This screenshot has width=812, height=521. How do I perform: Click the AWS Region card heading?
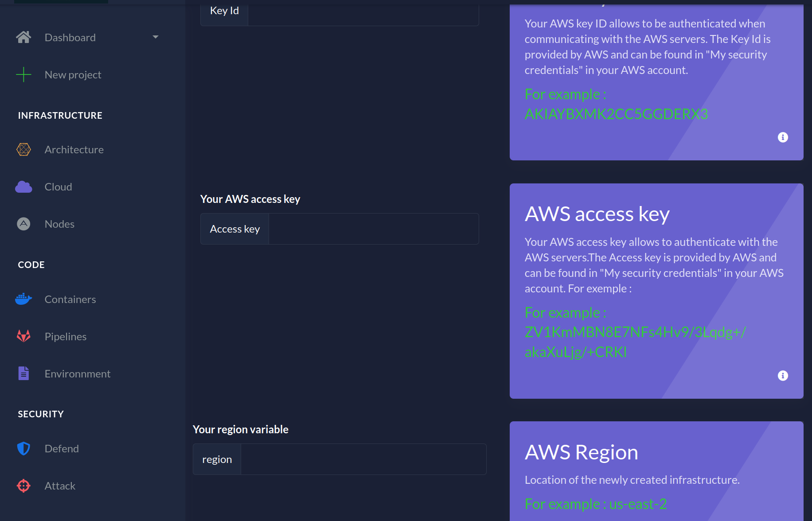coord(581,452)
